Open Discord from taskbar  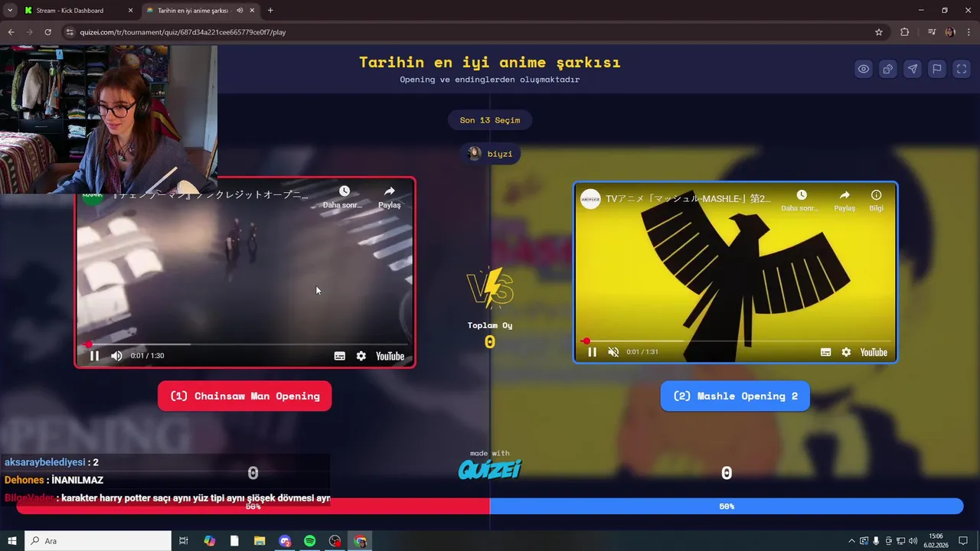coord(285,541)
